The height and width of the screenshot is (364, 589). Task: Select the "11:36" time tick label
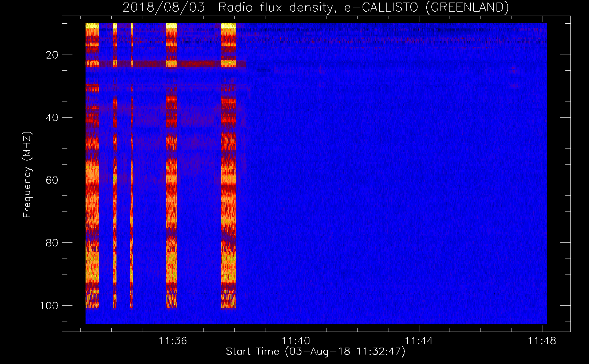click(173, 341)
